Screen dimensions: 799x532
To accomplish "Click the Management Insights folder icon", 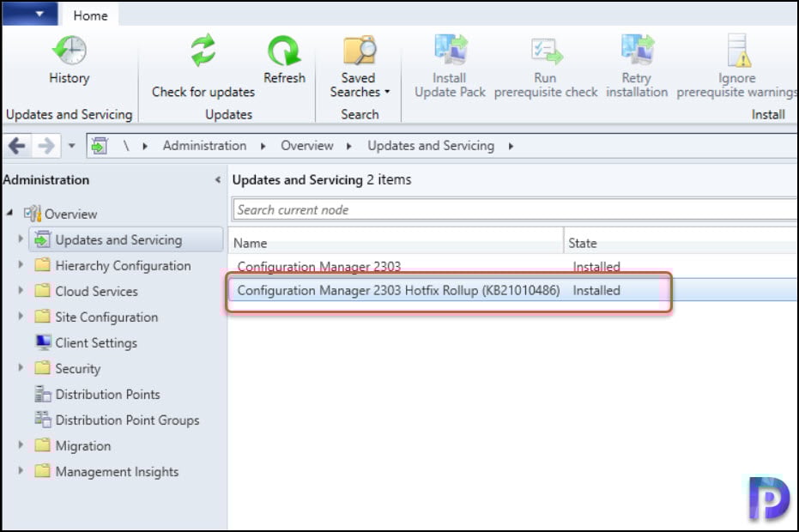I will pyautogui.click(x=42, y=471).
